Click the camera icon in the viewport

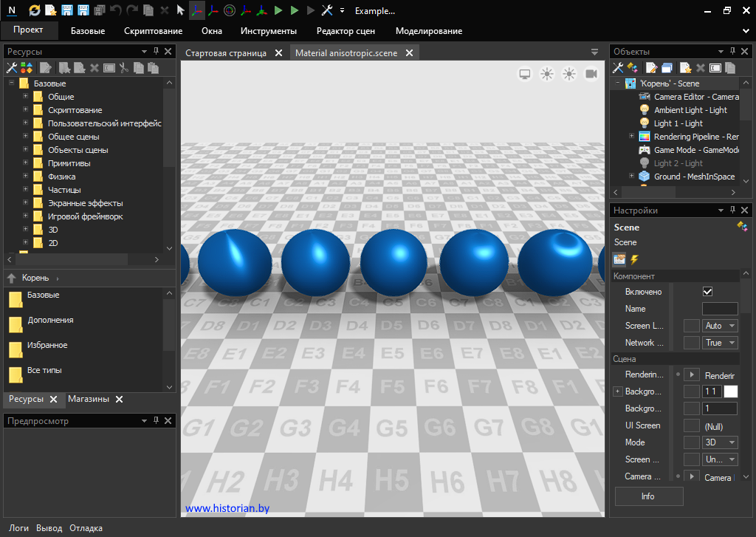[x=591, y=74]
